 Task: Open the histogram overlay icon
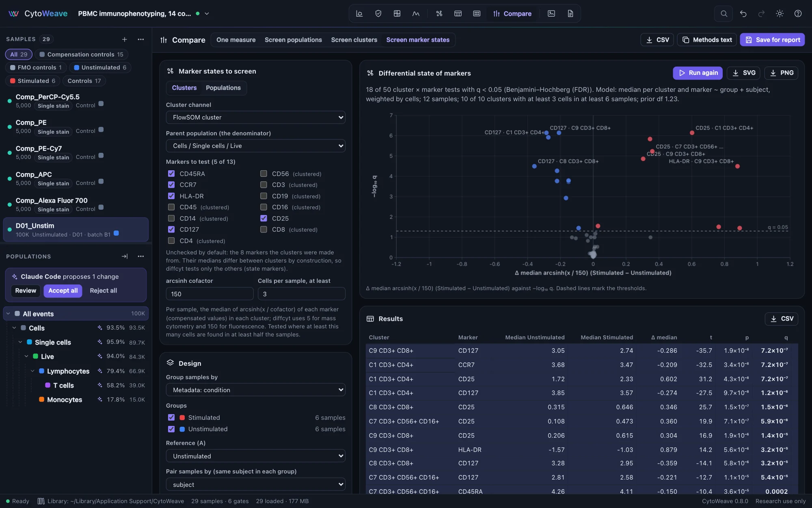tap(416, 13)
